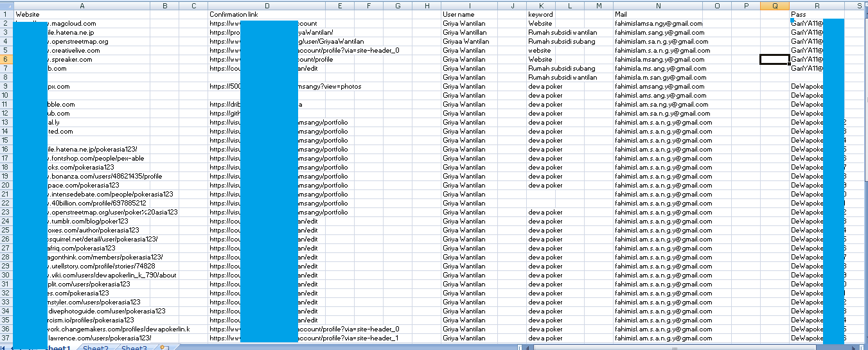Switch to the Sheet2 tab
This screenshot has height=350, width=868.
(x=95, y=348)
